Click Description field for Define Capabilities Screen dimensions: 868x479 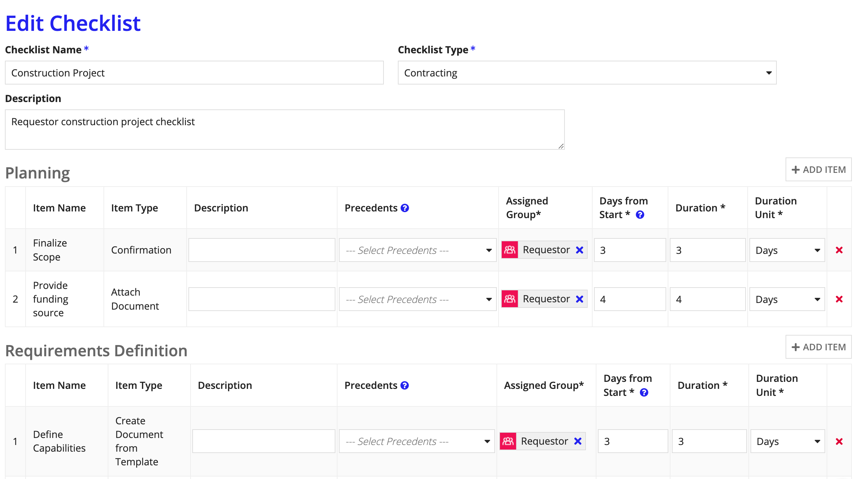coord(264,441)
